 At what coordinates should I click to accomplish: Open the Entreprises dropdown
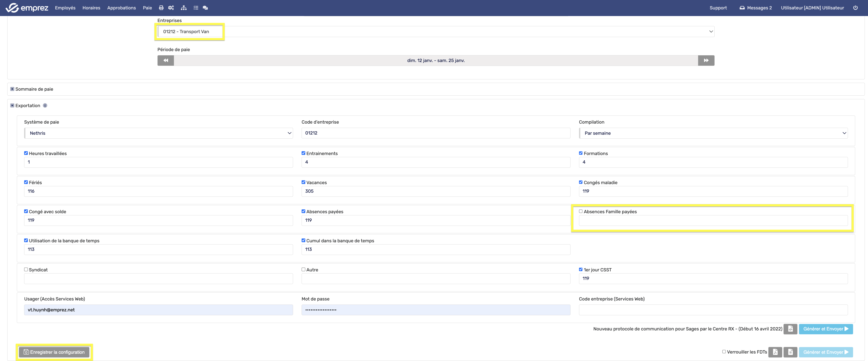[x=435, y=31]
